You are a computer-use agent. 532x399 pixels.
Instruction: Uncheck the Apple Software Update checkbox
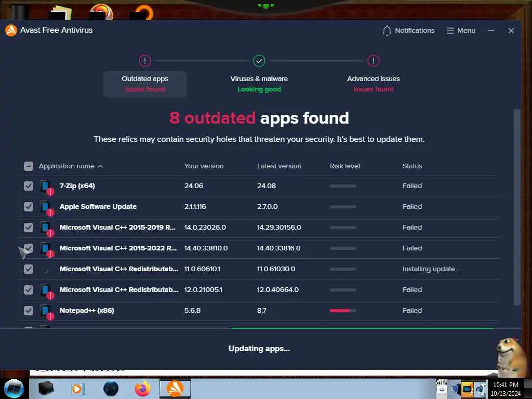click(x=29, y=206)
